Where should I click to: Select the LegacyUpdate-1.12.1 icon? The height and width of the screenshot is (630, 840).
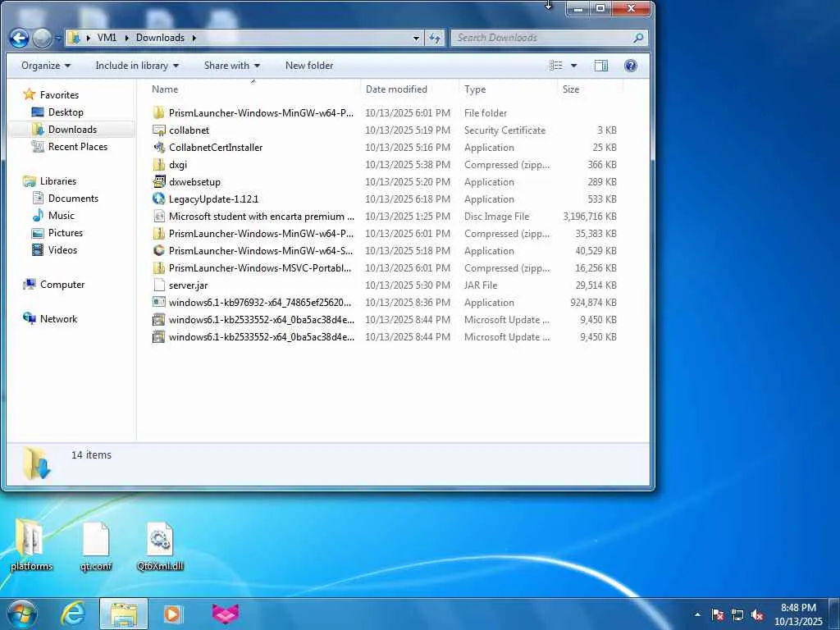(x=158, y=199)
